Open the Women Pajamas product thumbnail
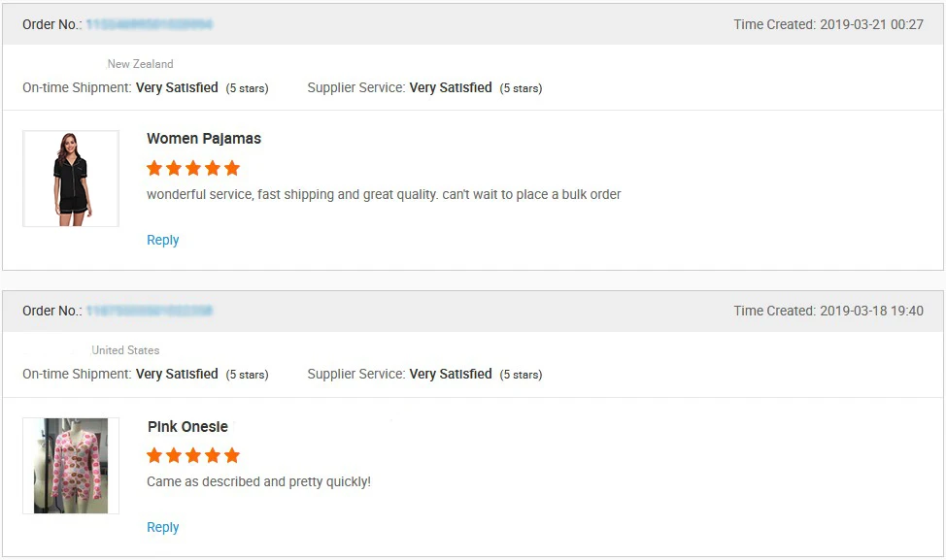This screenshot has height=560, width=946. (x=71, y=179)
